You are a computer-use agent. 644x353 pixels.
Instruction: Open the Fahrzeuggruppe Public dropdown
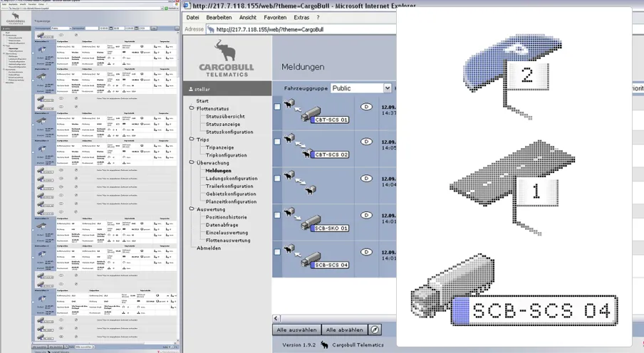click(x=361, y=88)
